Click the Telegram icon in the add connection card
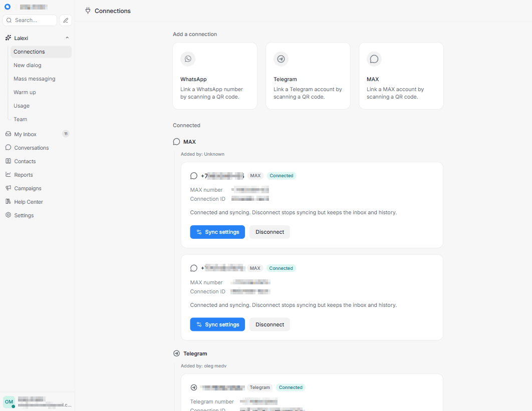The image size is (532, 411). pos(281,59)
